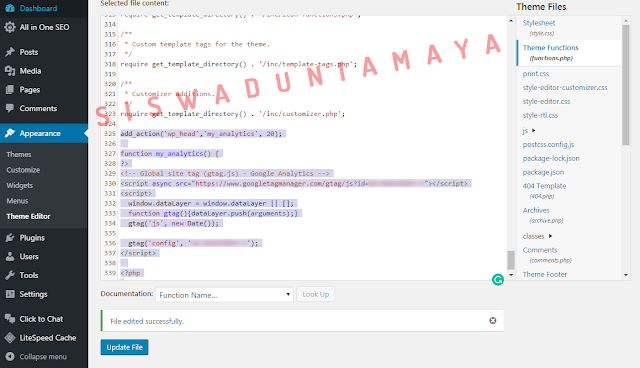The width and height of the screenshot is (640, 368).
Task: Click the Media icon
Action: pyautogui.click(x=10, y=71)
